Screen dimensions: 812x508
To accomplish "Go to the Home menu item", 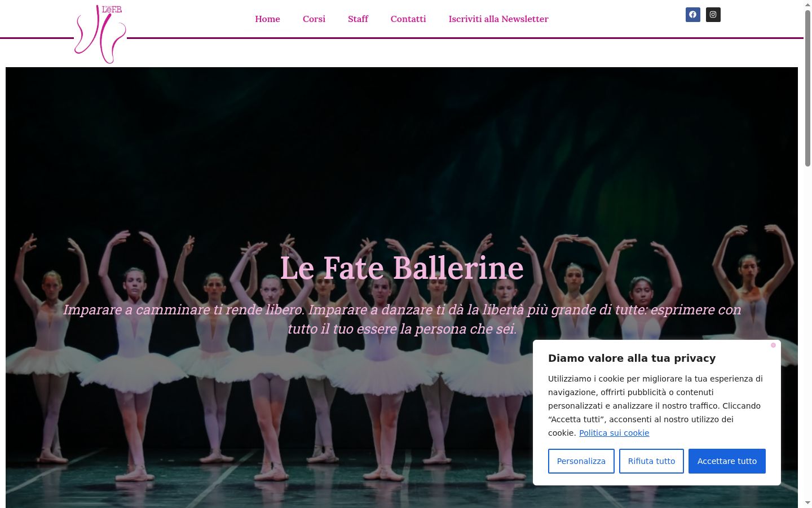I will 267,19.
